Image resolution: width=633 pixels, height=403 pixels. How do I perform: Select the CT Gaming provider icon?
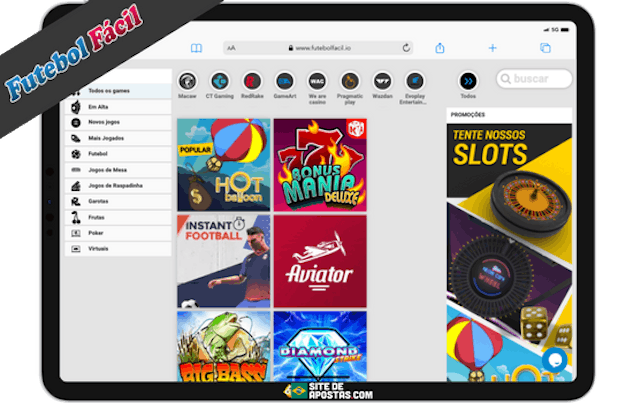tap(220, 81)
